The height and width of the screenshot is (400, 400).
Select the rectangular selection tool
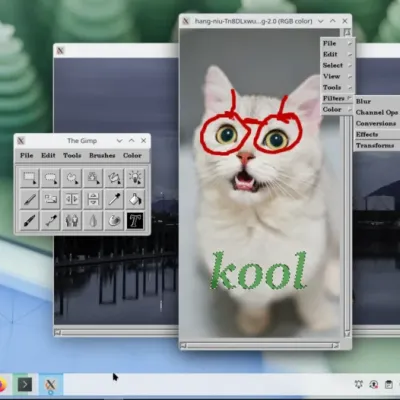tap(29, 177)
